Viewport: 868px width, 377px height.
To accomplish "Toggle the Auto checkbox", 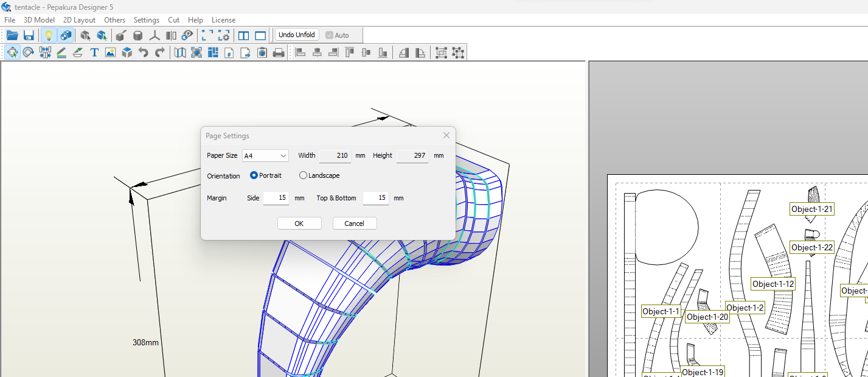I will 338,35.
